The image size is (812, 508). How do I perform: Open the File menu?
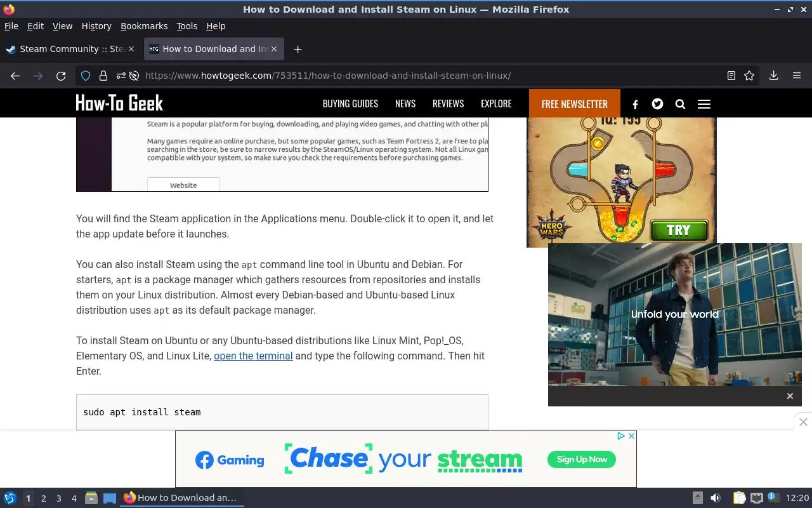(11, 26)
